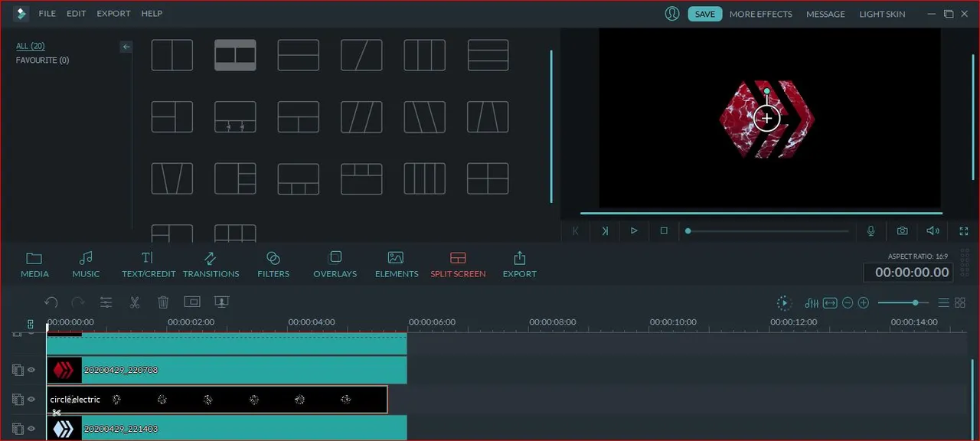The width and height of the screenshot is (980, 441).
Task: Open the preview volume speaker icon
Action: [933, 230]
